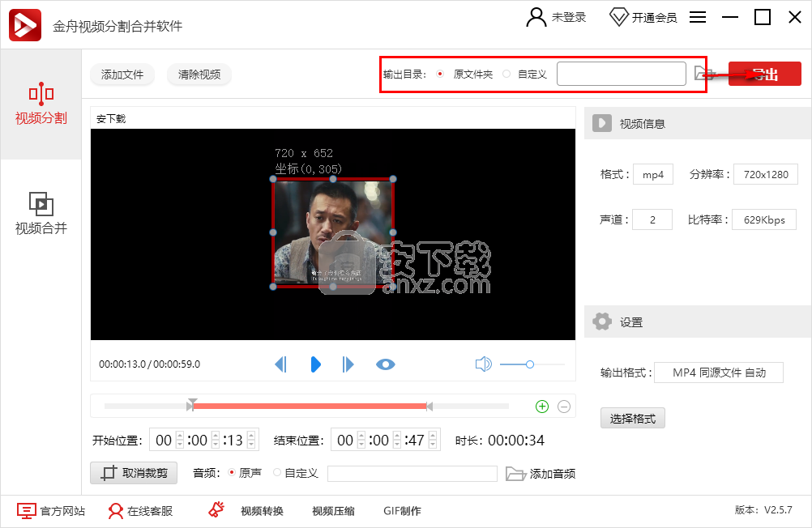The width and height of the screenshot is (812, 528).
Task: Click the start position hours field
Action: [164, 441]
